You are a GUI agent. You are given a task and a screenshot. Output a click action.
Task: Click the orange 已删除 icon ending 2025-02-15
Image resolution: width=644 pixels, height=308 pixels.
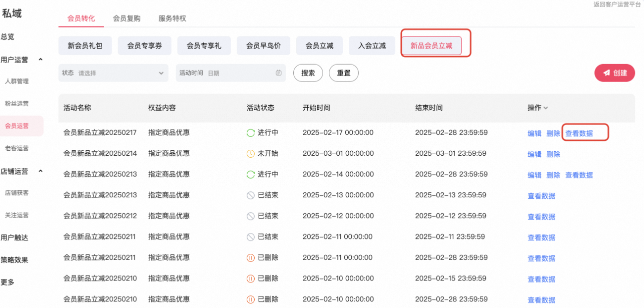pyautogui.click(x=251, y=278)
